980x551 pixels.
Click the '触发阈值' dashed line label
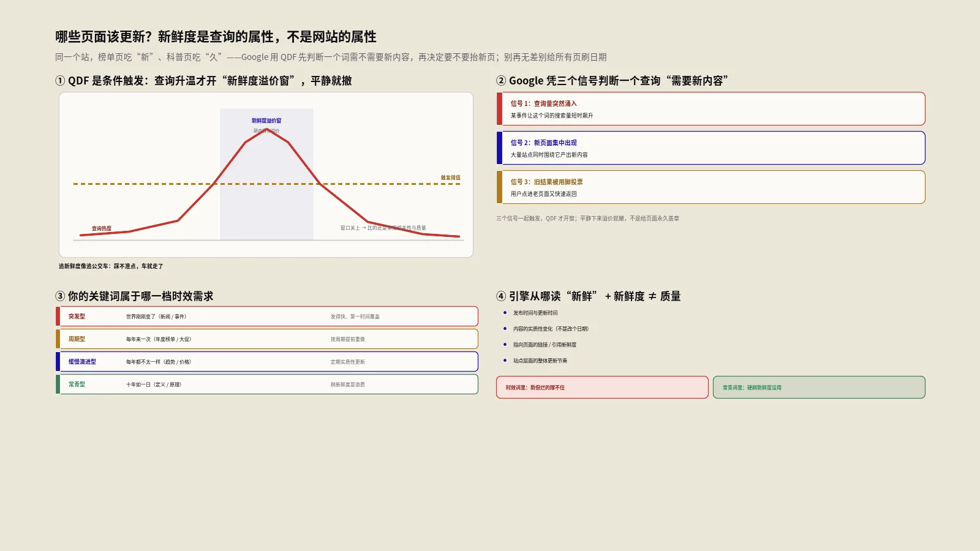[x=451, y=178]
